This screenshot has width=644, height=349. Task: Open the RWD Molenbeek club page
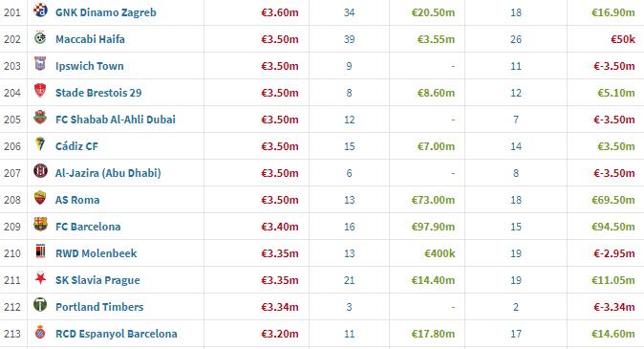[97, 253]
